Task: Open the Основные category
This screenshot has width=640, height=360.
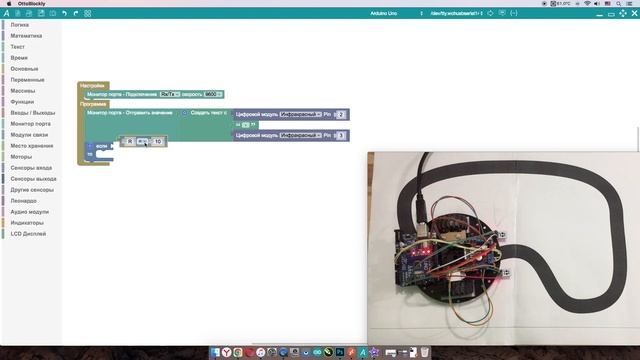Action: (24, 69)
